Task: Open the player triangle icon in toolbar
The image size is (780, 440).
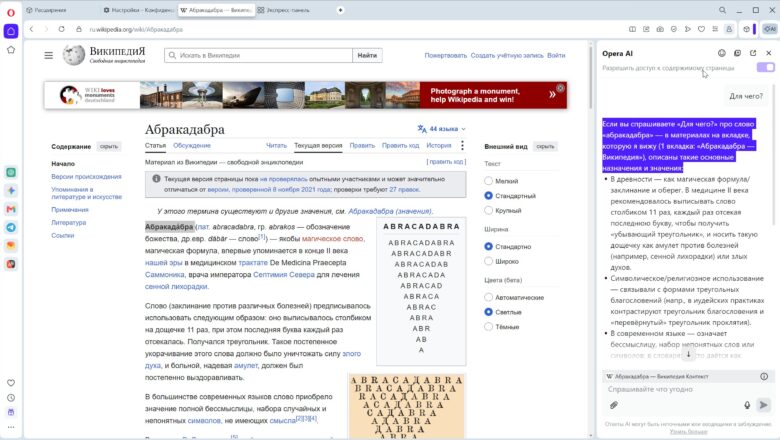Action: [687, 29]
